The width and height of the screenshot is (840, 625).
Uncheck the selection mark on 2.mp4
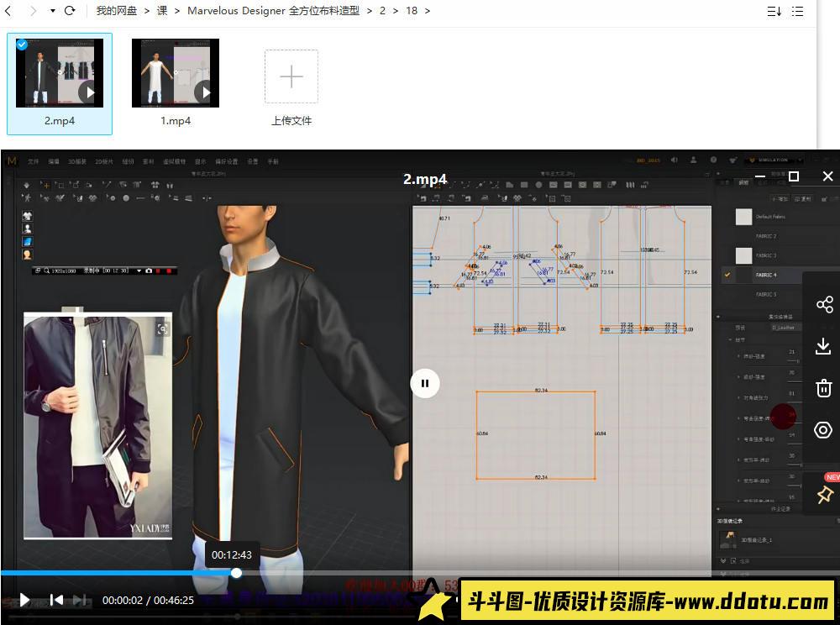(23, 45)
